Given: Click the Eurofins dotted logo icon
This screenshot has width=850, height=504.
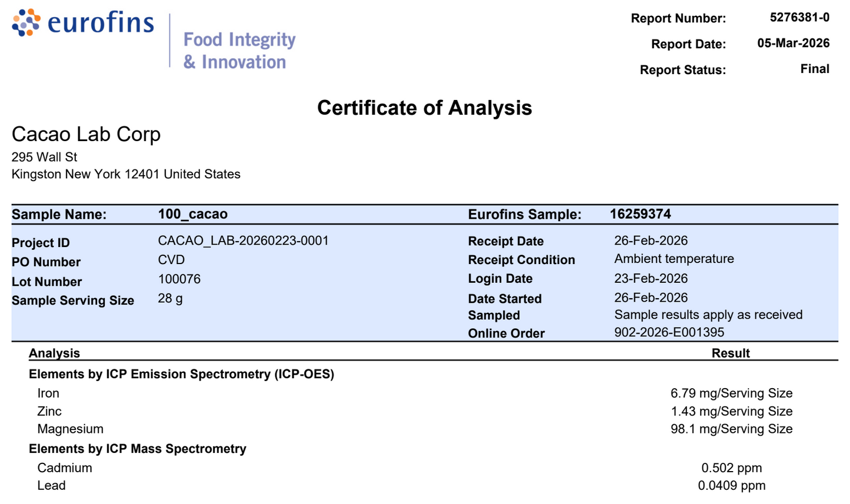Looking at the screenshot, I should pyautogui.click(x=26, y=23).
